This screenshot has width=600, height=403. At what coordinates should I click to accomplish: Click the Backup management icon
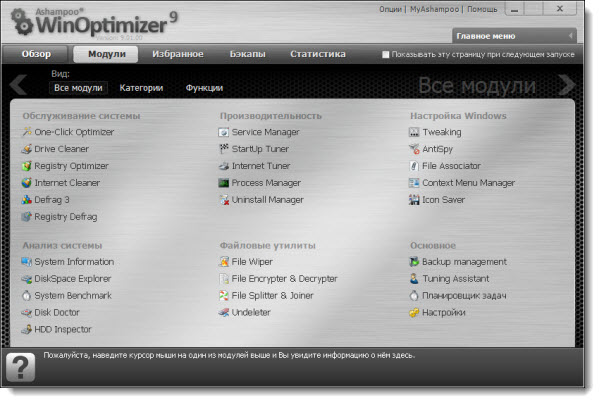click(414, 262)
